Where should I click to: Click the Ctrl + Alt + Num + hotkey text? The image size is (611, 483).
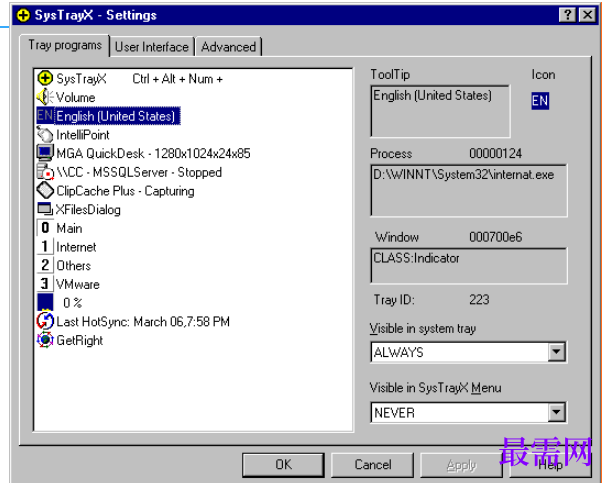click(178, 79)
